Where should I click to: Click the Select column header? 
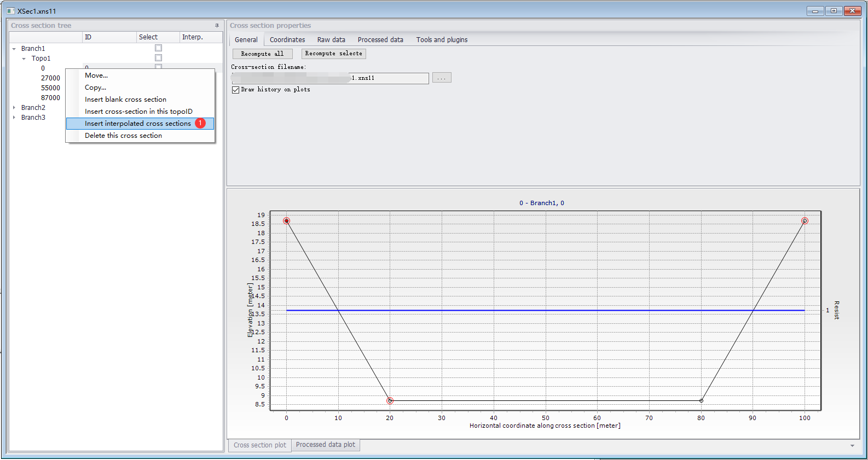[158, 37]
